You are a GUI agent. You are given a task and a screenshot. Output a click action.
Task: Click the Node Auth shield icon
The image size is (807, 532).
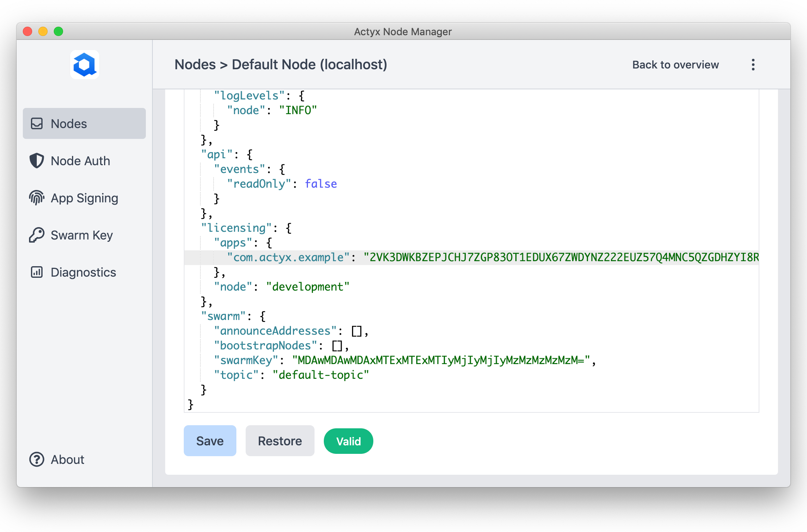[x=37, y=161]
